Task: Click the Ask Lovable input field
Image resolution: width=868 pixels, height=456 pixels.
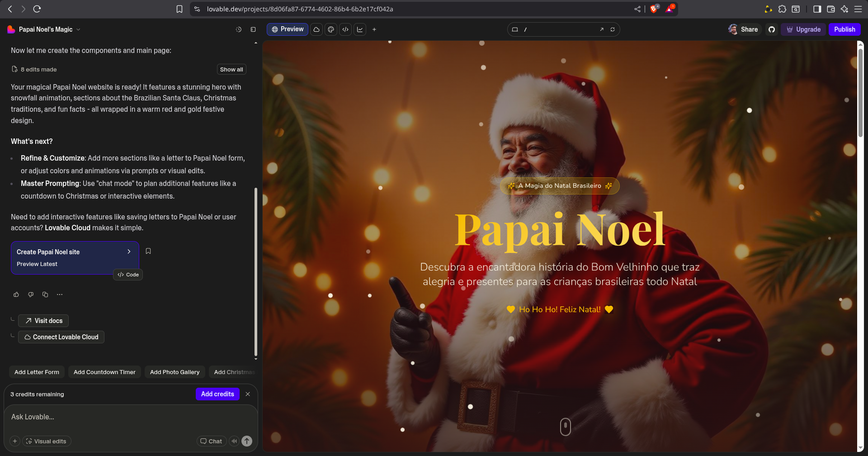Action: (130, 417)
